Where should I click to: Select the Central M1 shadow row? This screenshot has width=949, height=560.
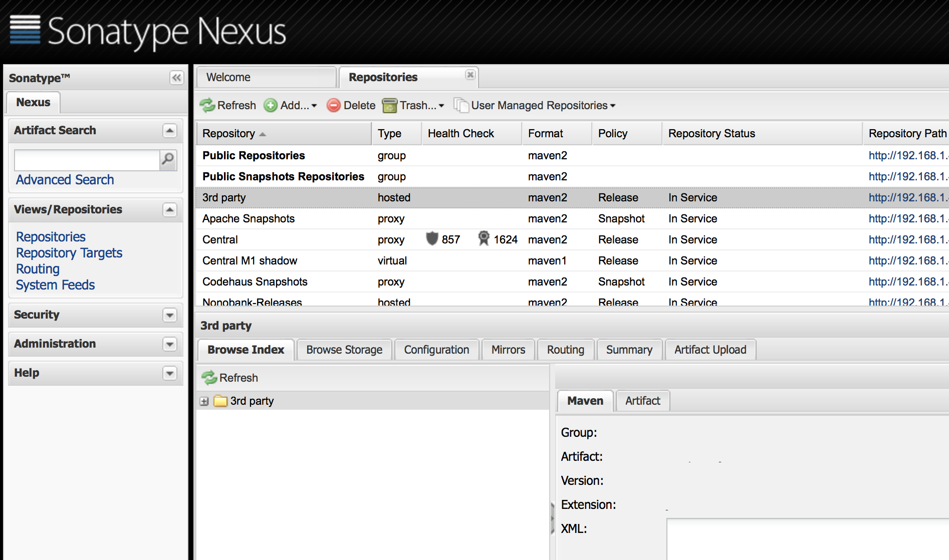pyautogui.click(x=572, y=261)
